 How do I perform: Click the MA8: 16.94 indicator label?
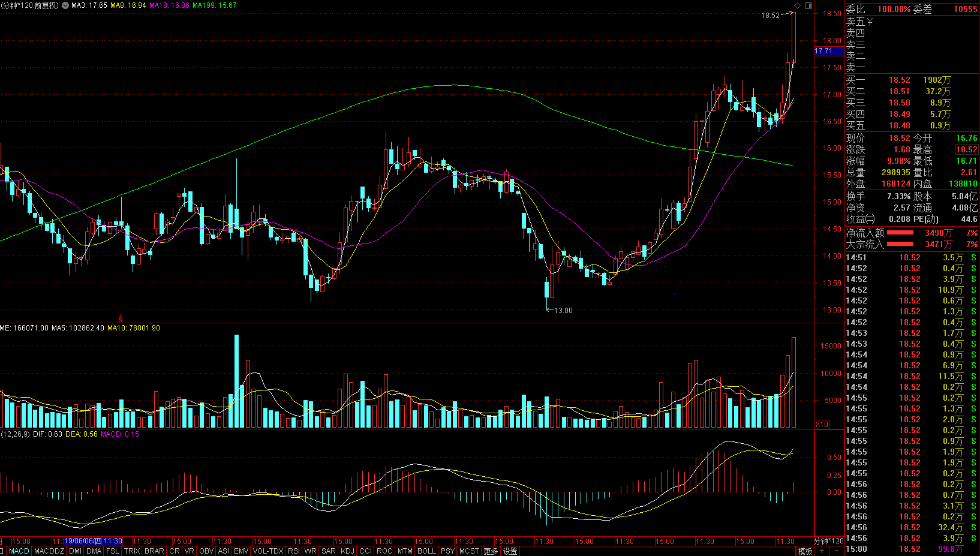pyautogui.click(x=128, y=5)
